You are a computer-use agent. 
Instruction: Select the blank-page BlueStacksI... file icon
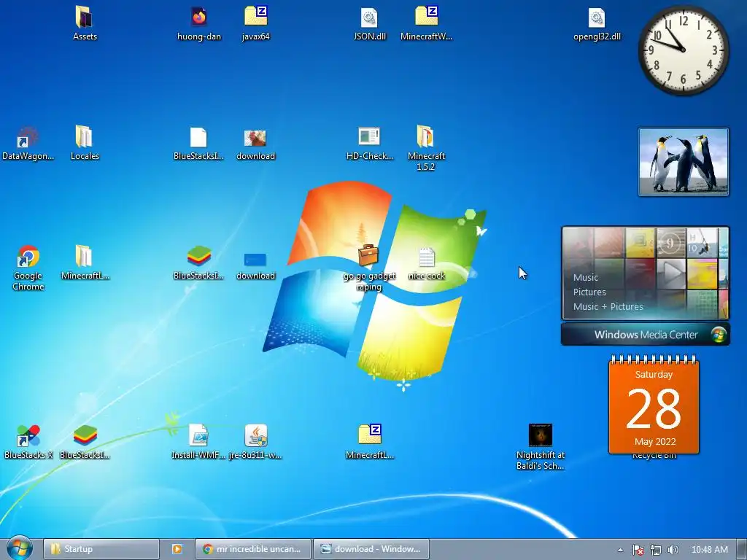pos(198,138)
